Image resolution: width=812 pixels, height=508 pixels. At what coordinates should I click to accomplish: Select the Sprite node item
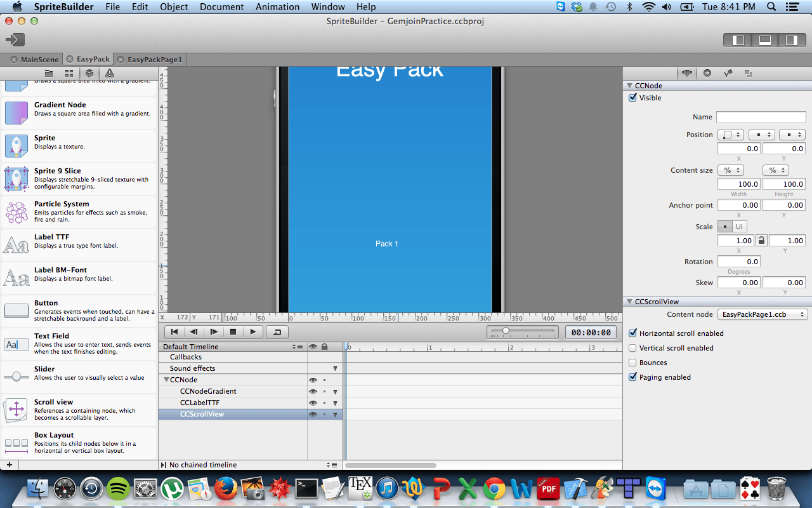point(79,145)
